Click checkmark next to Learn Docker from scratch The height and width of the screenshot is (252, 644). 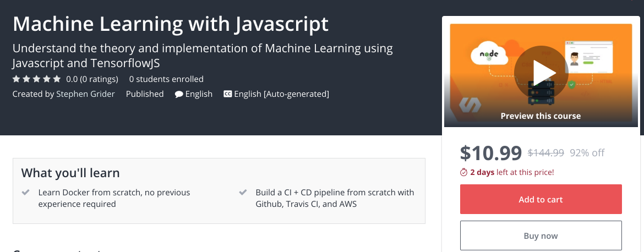[x=25, y=193]
